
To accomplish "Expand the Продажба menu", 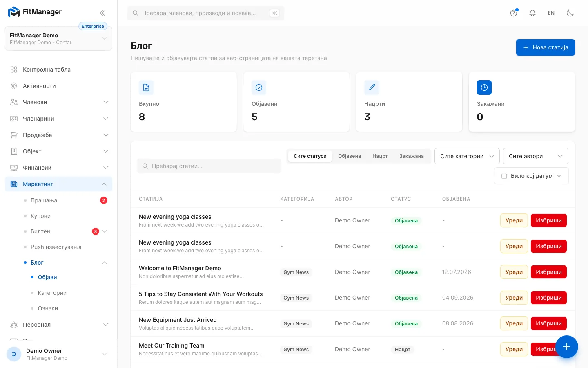I will coord(58,135).
